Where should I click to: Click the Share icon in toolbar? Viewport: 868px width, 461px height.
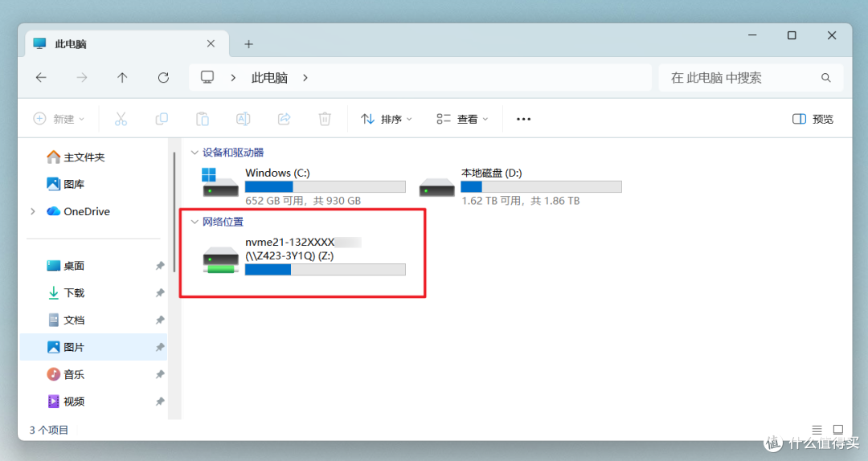[284, 119]
